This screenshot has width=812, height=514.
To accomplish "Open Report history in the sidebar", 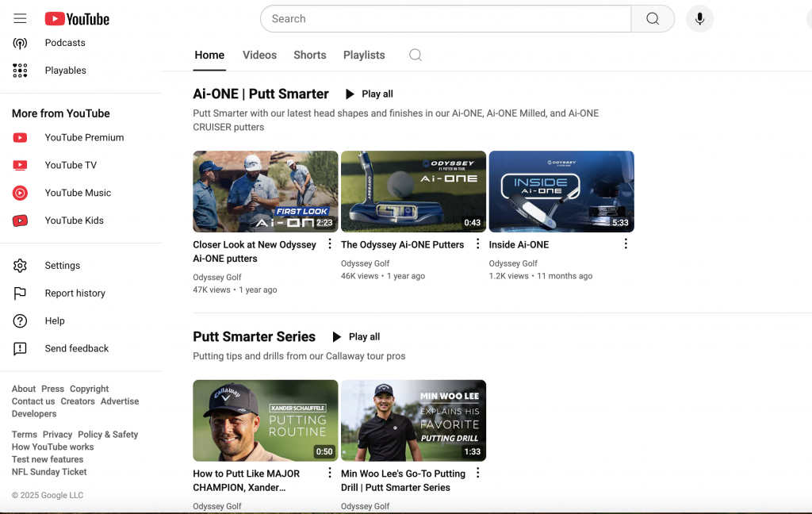I will [75, 293].
